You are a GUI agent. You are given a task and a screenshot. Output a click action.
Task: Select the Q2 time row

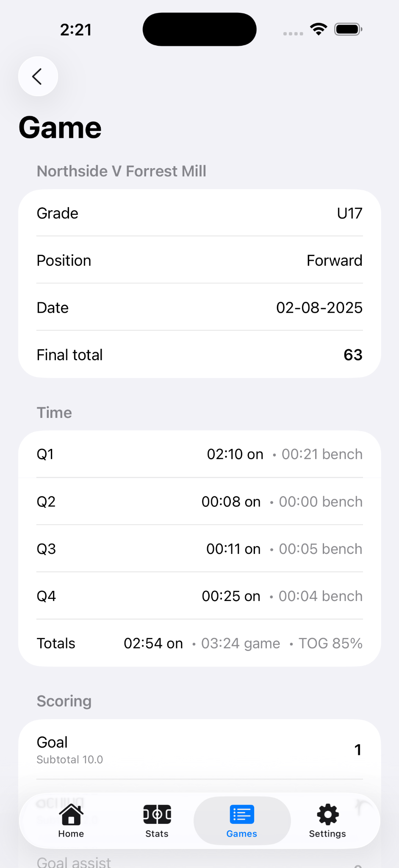tap(199, 502)
